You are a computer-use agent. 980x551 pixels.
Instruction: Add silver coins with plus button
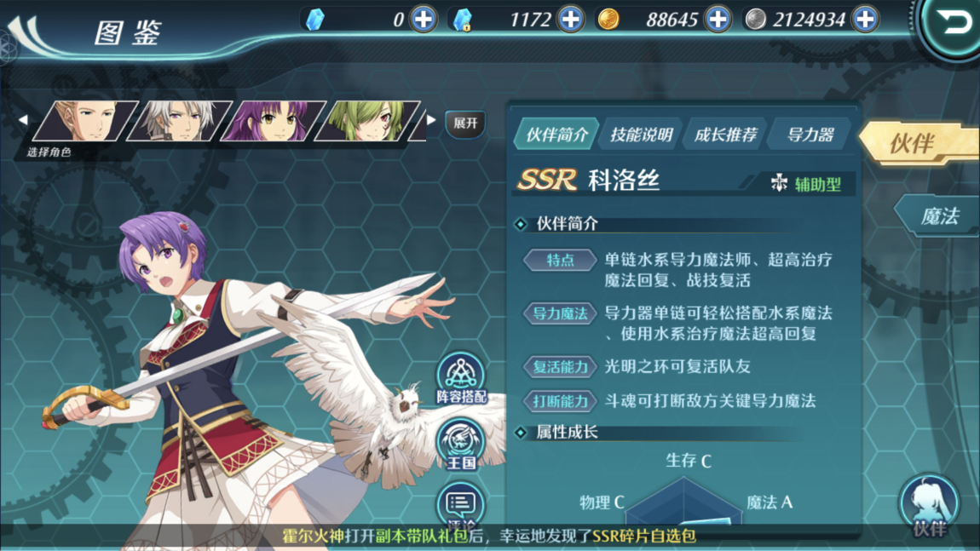coord(866,20)
